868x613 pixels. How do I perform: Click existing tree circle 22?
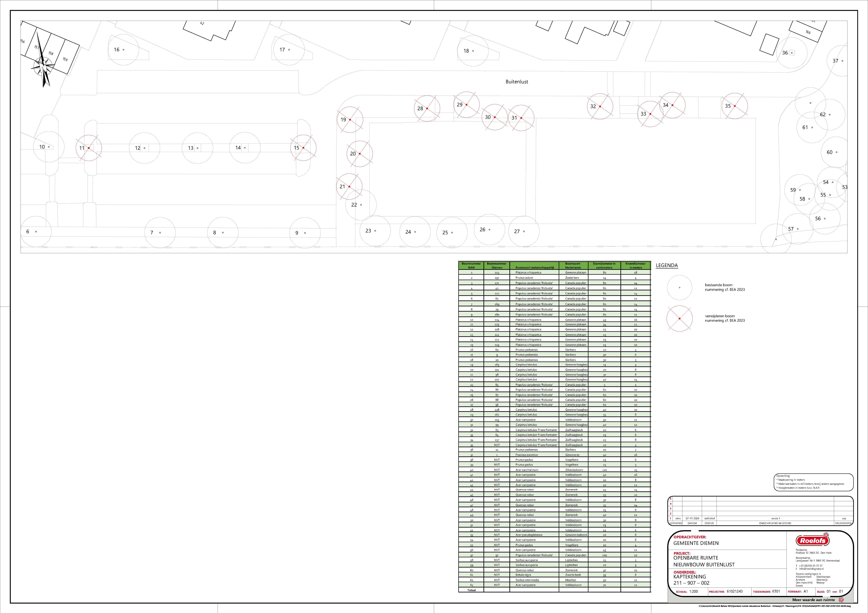[x=361, y=205]
